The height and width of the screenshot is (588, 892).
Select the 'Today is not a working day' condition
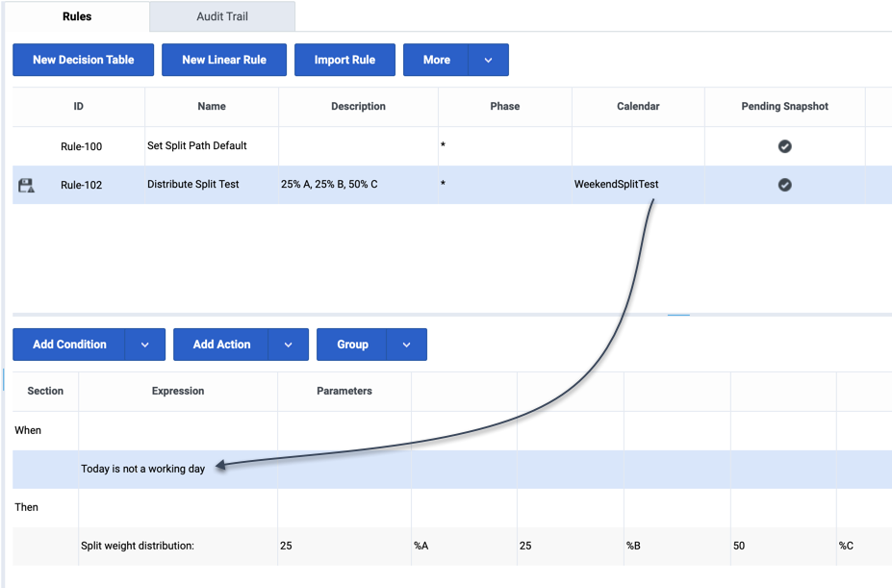coord(142,470)
